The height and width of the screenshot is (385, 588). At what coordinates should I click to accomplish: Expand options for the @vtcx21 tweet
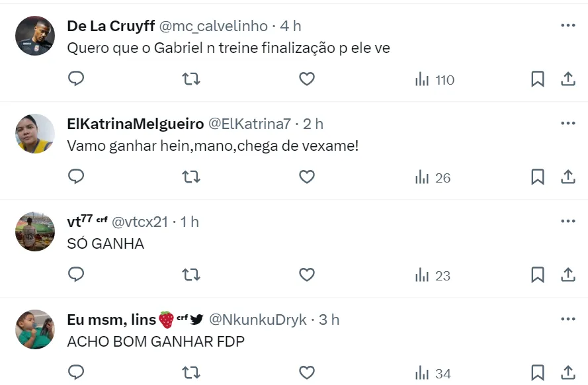pyautogui.click(x=567, y=221)
